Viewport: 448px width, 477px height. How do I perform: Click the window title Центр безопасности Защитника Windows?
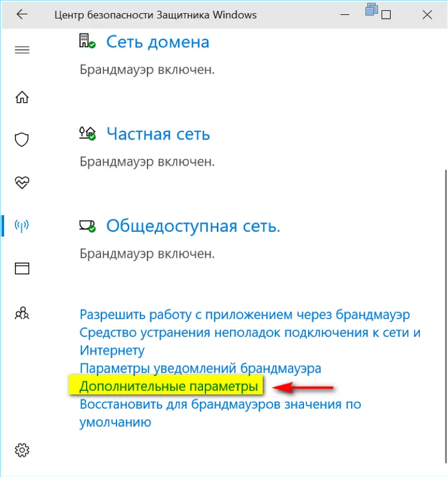pos(155,14)
